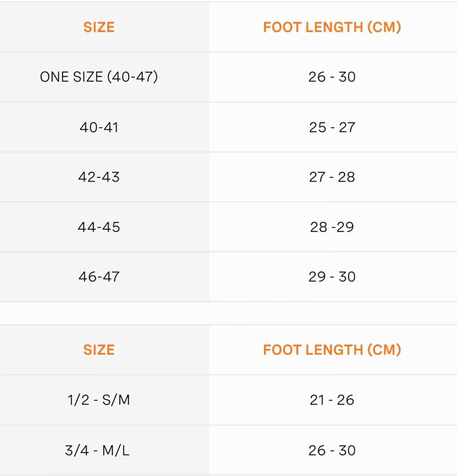Click the 21 - 26 foot length value

332,400
